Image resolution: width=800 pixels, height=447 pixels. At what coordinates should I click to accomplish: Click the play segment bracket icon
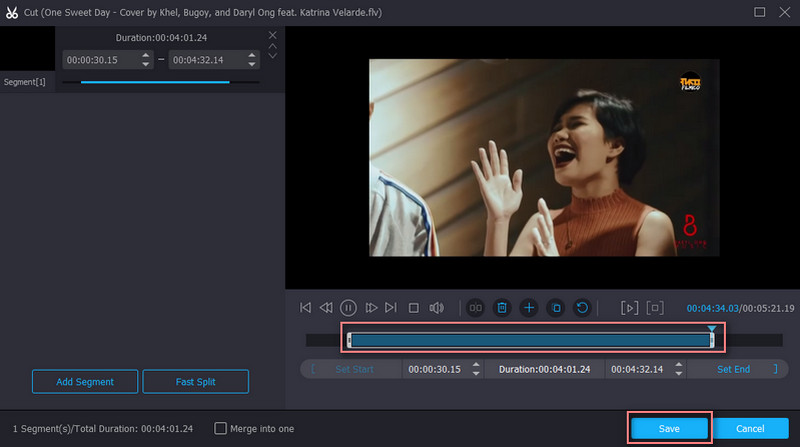629,308
